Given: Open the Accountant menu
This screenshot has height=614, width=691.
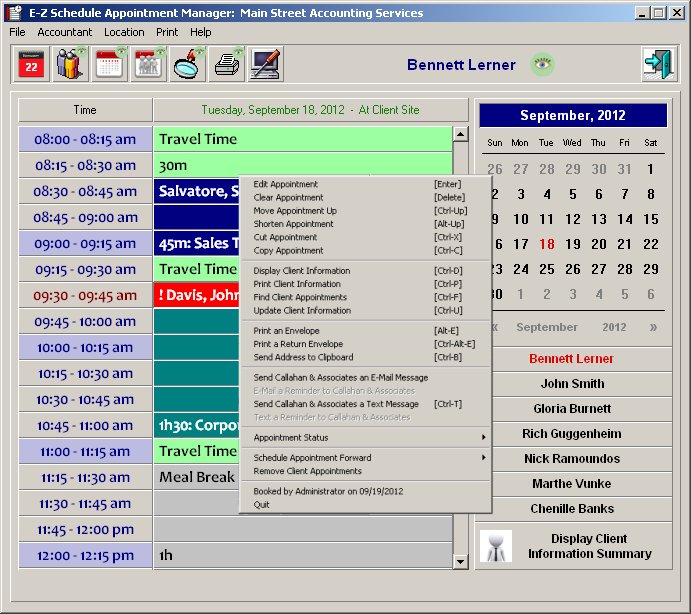Looking at the screenshot, I should [x=65, y=32].
